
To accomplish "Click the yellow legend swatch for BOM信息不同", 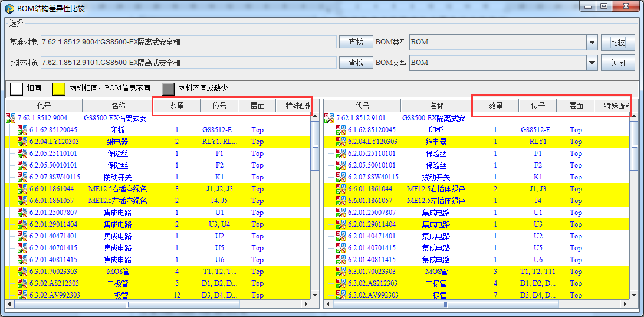I will point(58,89).
